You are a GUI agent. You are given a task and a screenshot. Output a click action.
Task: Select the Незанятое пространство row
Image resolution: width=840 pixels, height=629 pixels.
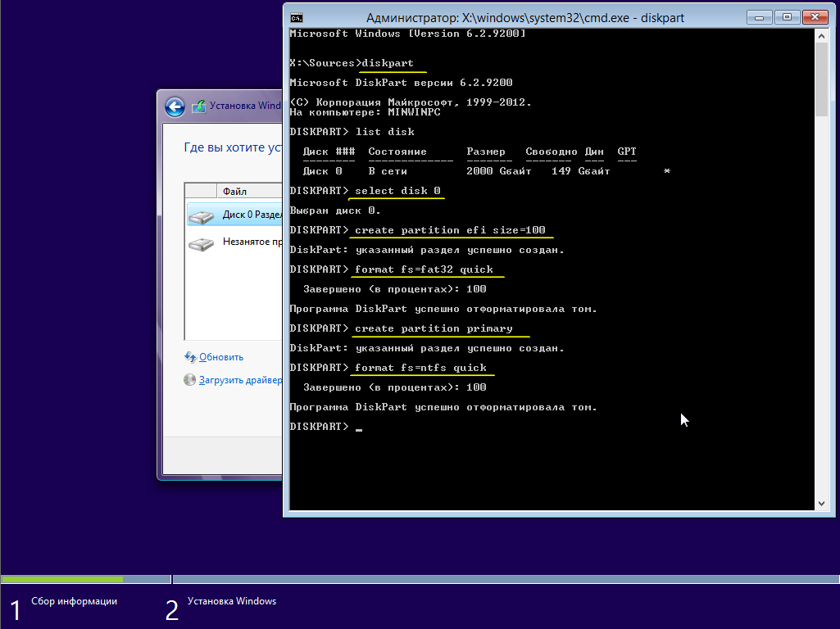[x=234, y=242]
